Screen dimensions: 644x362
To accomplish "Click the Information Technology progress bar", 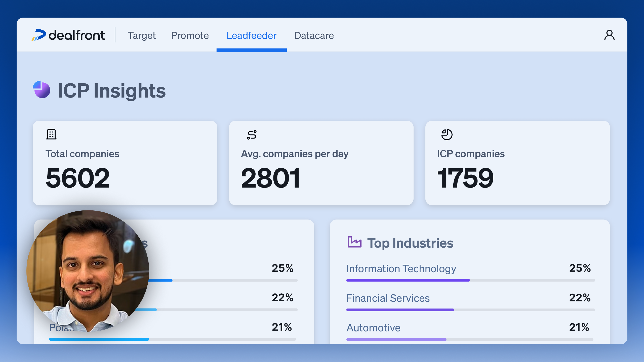I will [x=408, y=280].
